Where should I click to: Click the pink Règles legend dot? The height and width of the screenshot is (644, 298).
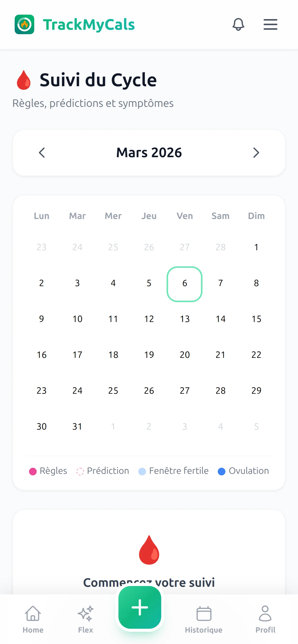[33, 471]
